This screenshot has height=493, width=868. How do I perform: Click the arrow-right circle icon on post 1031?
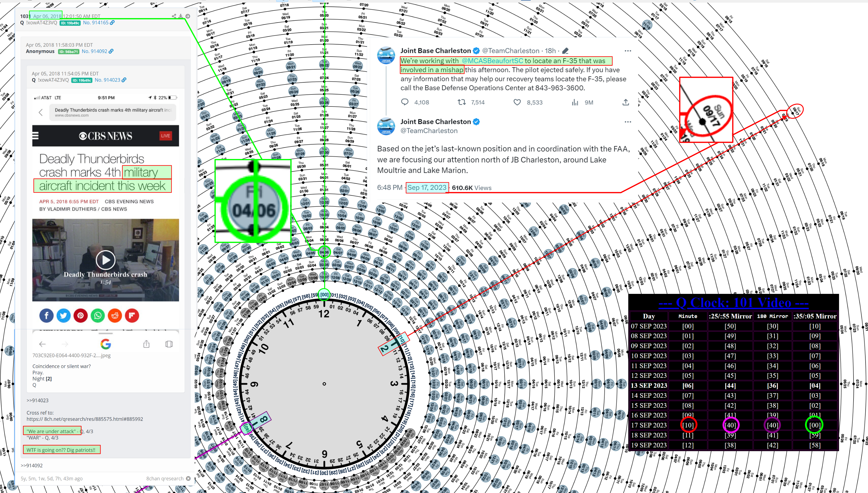pyautogui.click(x=188, y=16)
